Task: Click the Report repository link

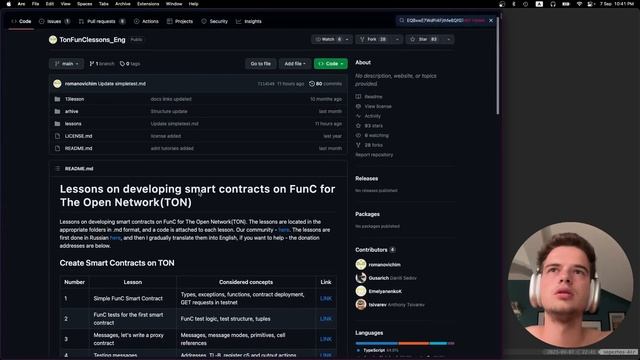Action: (374, 155)
